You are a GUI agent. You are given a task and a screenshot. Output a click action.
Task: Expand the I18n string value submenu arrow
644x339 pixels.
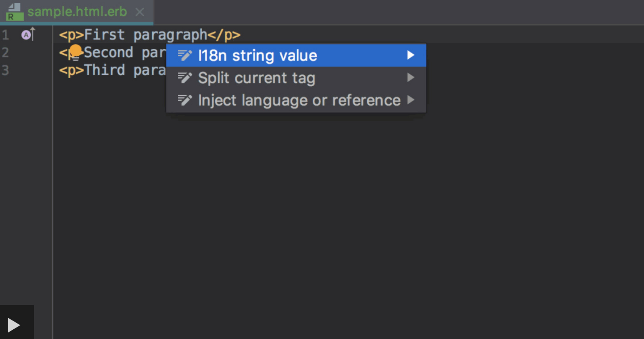point(411,55)
